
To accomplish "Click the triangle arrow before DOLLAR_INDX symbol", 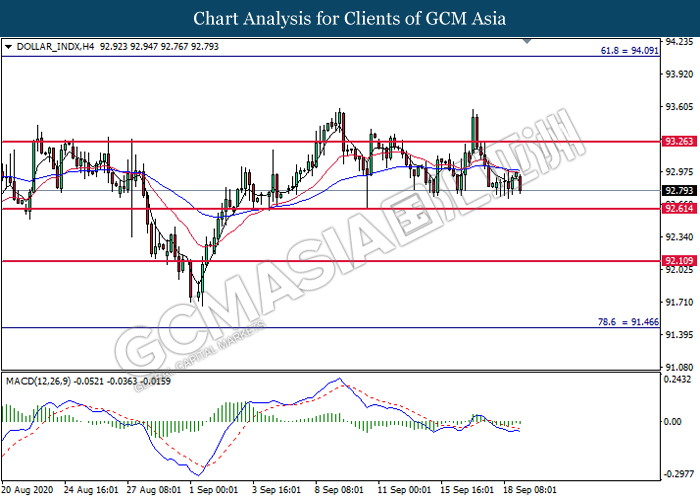I will click(x=9, y=46).
